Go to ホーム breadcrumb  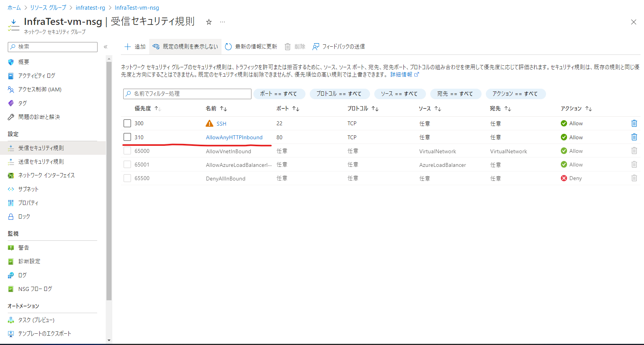pyautogui.click(x=14, y=8)
